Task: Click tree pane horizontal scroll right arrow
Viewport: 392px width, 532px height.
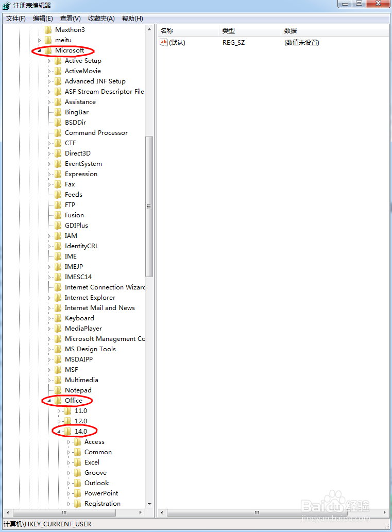Action: [141, 512]
